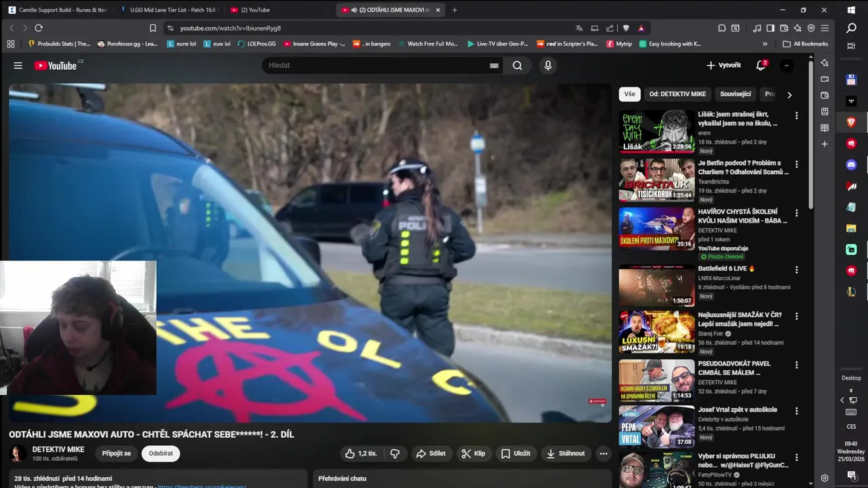This screenshot has height=488, width=868.
Task: Open the on-screen keyboard in the search box
Action: (494, 65)
